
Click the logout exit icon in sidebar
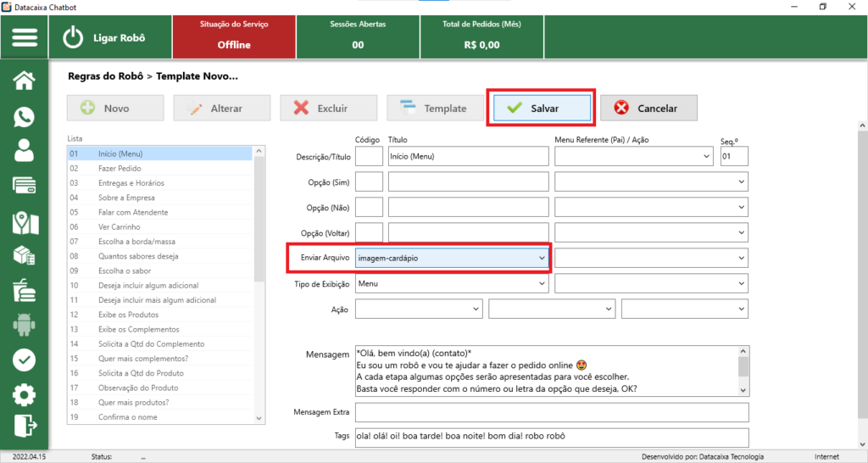click(25, 426)
